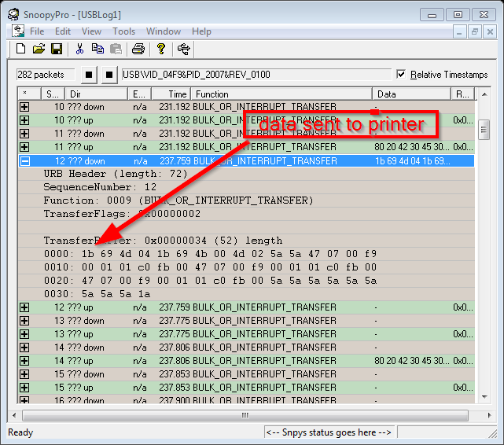
Task: Click the horizontal scrollbar thumb at bottom
Action: coord(244,414)
